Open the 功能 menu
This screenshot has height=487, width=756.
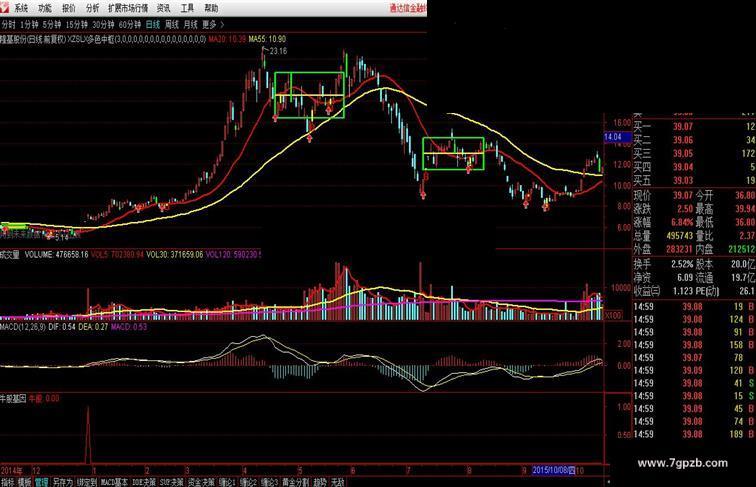tap(45, 8)
